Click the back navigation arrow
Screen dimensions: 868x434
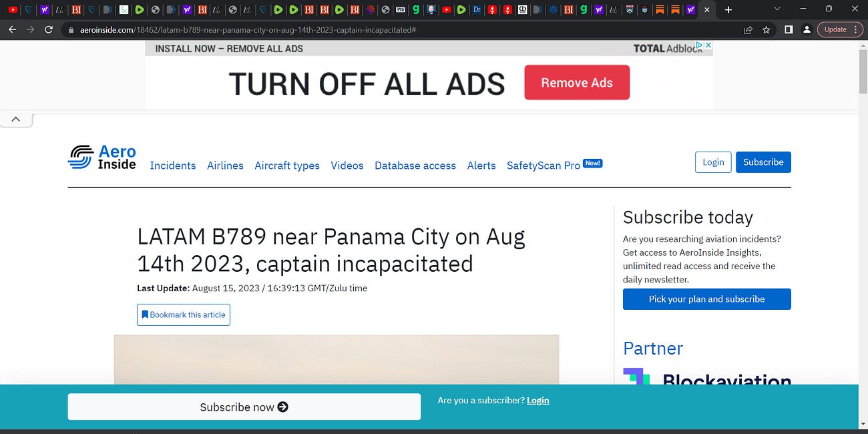(x=12, y=29)
